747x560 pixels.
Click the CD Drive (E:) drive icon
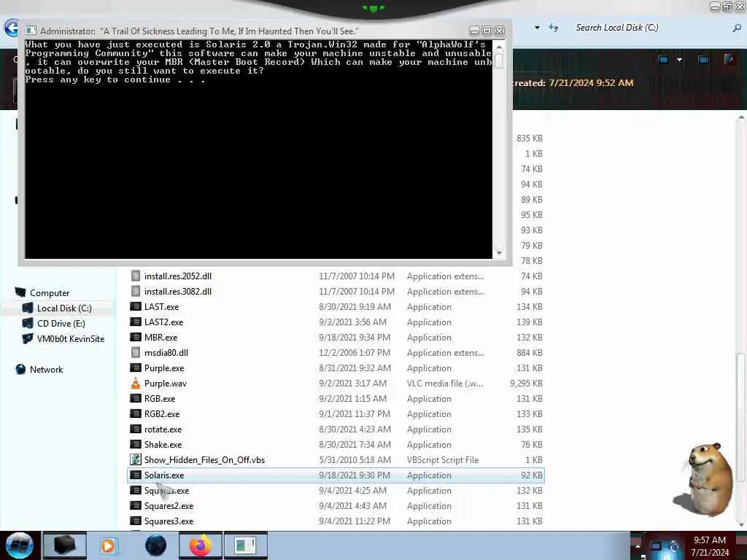(x=28, y=323)
